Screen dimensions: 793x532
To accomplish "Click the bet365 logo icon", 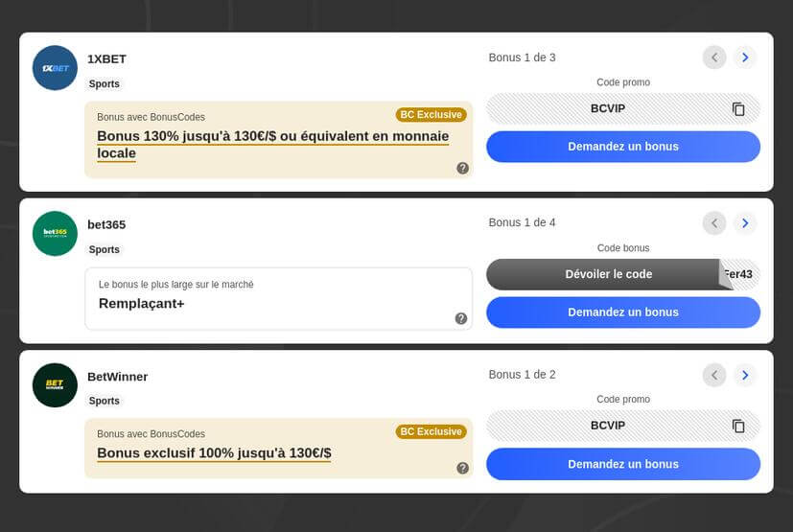I will 55,233.
